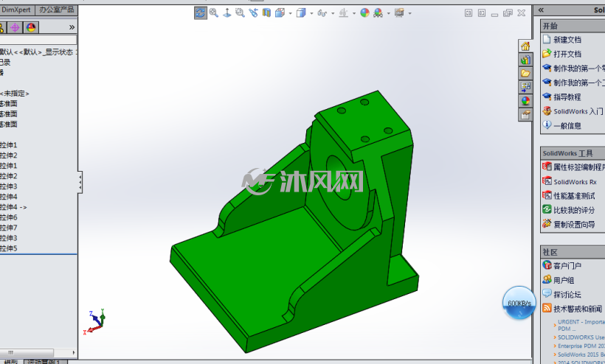Click the Apply Scene icon
This screenshot has width=605, height=364.
tap(378, 13)
